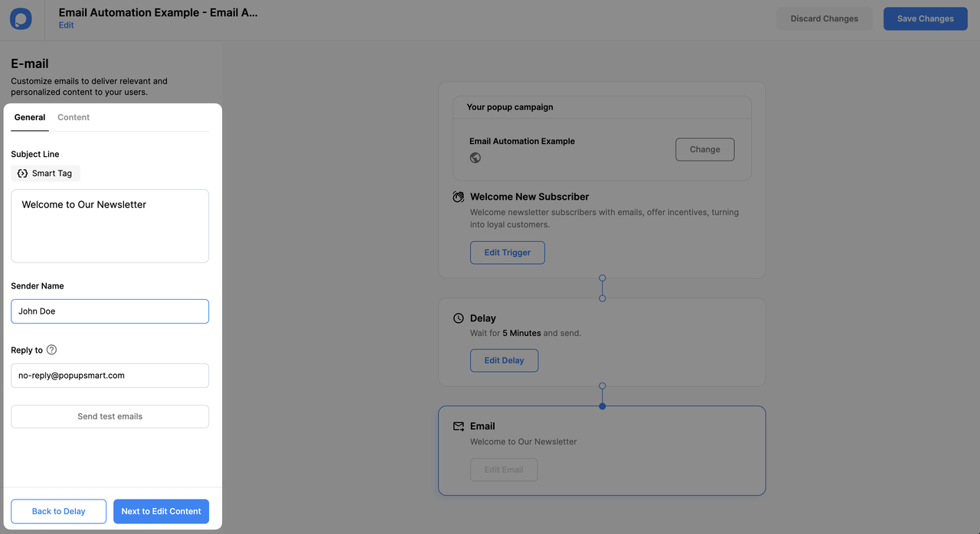This screenshot has width=980, height=534.
Task: Open the Reply to help question-mark tooltip
Action: [x=51, y=350]
